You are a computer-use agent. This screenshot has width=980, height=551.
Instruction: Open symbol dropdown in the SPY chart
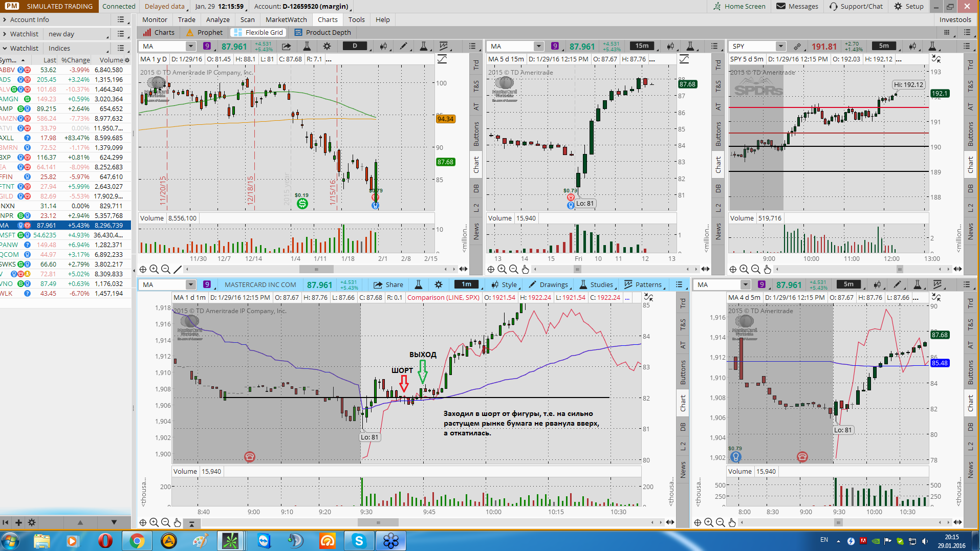(780, 46)
